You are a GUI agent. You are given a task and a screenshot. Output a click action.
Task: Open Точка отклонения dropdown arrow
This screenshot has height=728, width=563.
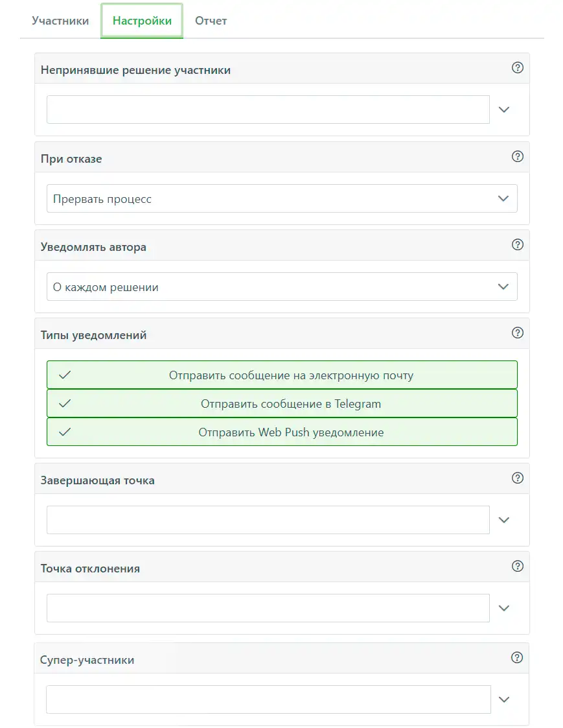(504, 608)
